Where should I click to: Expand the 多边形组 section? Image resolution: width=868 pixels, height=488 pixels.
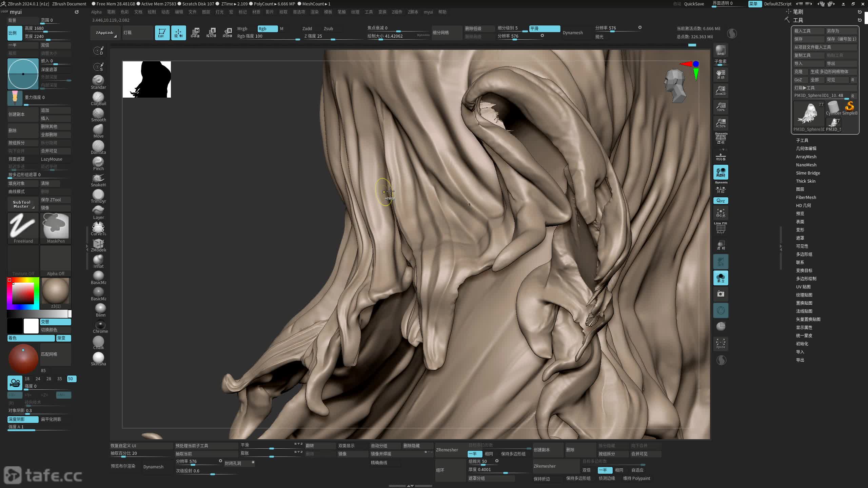click(x=804, y=254)
